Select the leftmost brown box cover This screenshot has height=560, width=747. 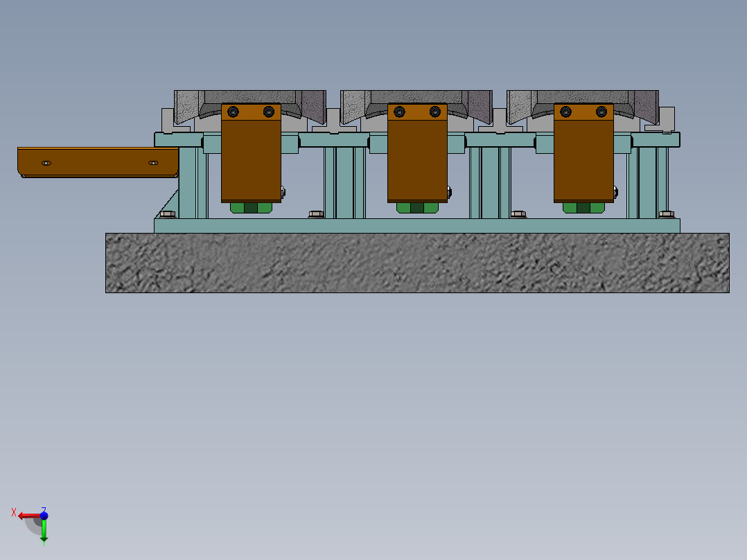(251, 153)
